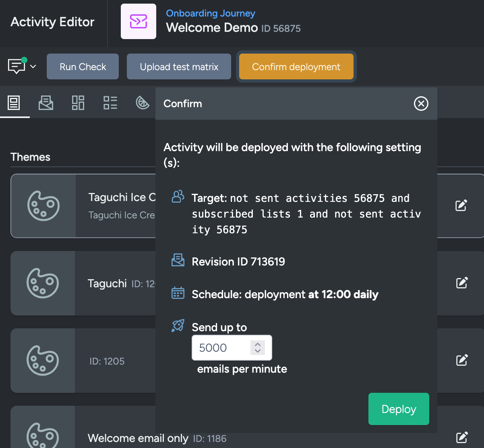Viewport: 484px width, 448px height.
Task: Click the ID 56875 label beside the title
Action: (281, 29)
